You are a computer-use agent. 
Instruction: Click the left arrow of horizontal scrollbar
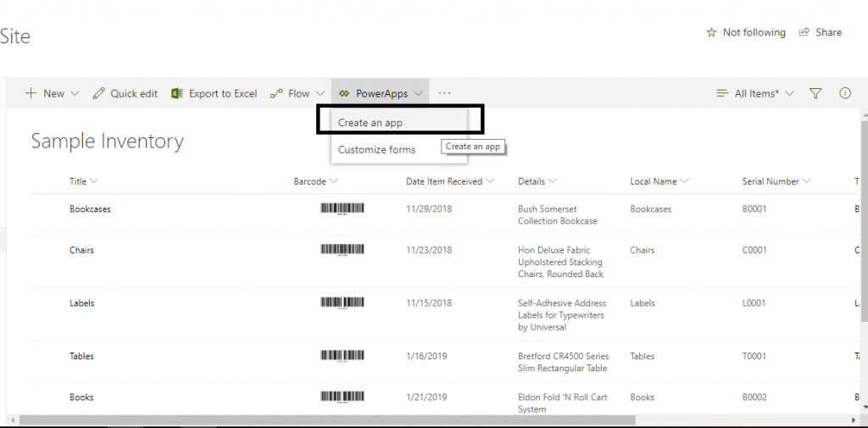click(x=13, y=421)
